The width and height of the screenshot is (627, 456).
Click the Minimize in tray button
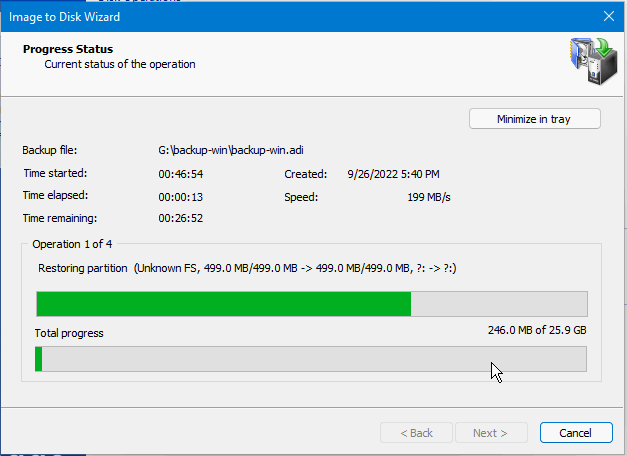pyautogui.click(x=534, y=119)
